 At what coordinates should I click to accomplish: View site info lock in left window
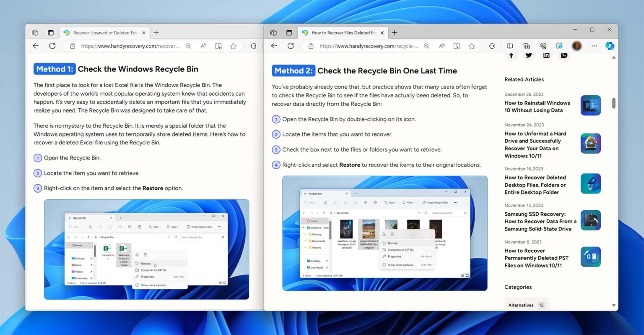click(73, 46)
